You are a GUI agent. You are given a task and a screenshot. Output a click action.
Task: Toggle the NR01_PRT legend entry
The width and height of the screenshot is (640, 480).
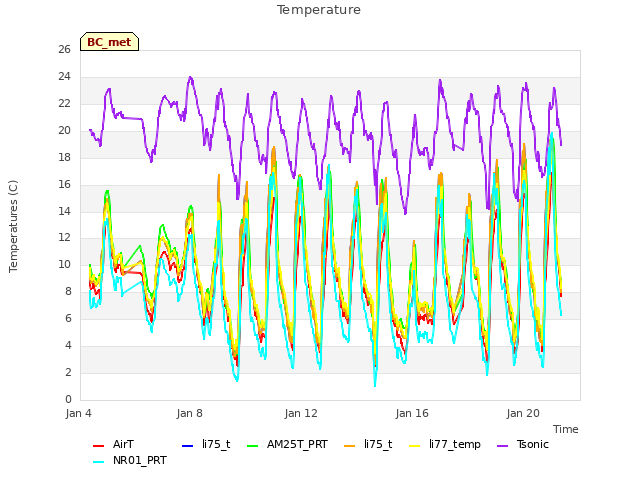click(130, 460)
